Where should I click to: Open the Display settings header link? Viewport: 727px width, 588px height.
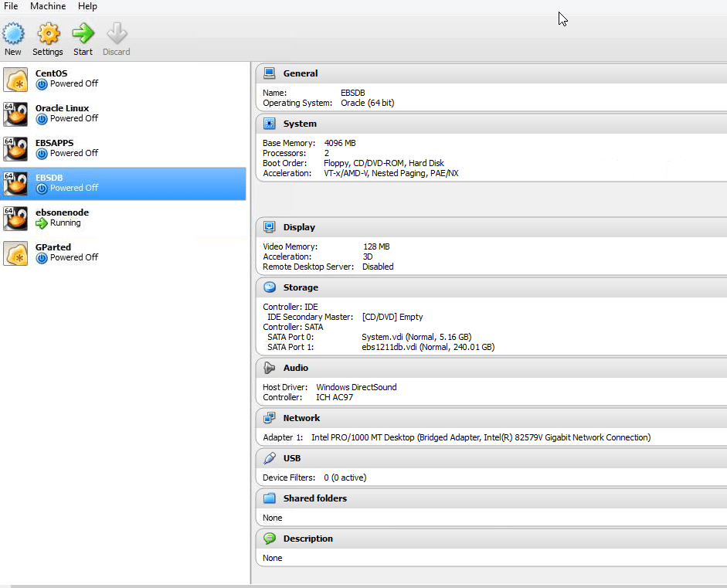click(299, 227)
